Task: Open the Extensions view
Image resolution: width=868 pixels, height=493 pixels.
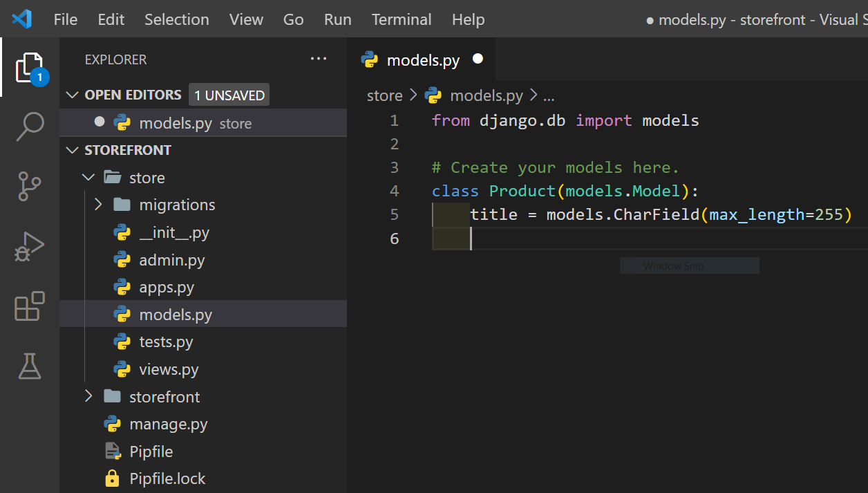Action: [x=29, y=306]
